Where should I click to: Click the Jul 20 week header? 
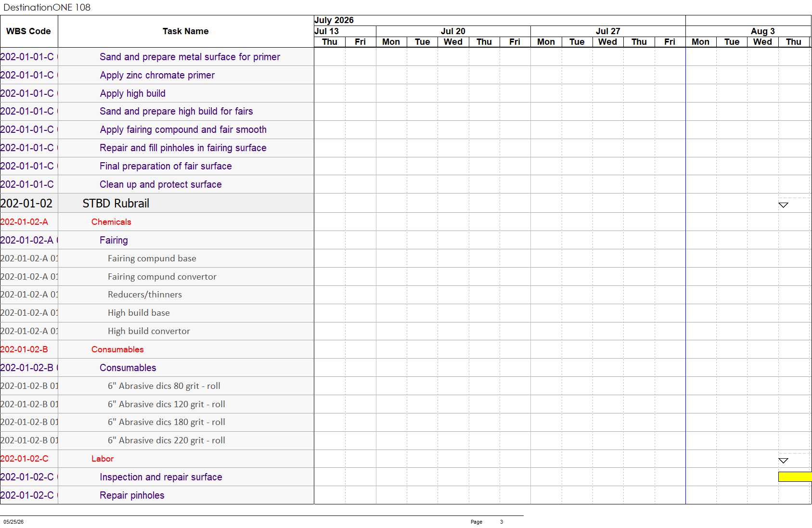point(453,31)
